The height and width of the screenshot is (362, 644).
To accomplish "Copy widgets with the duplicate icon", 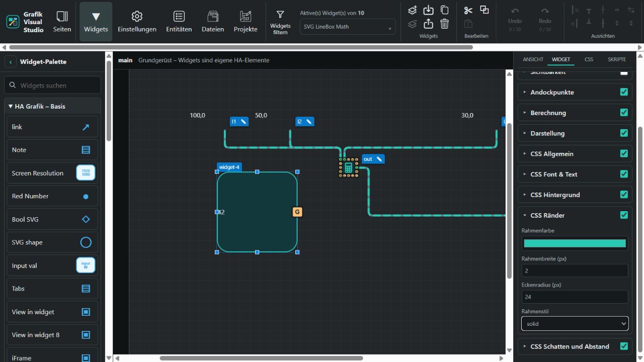I will pyautogui.click(x=444, y=10).
